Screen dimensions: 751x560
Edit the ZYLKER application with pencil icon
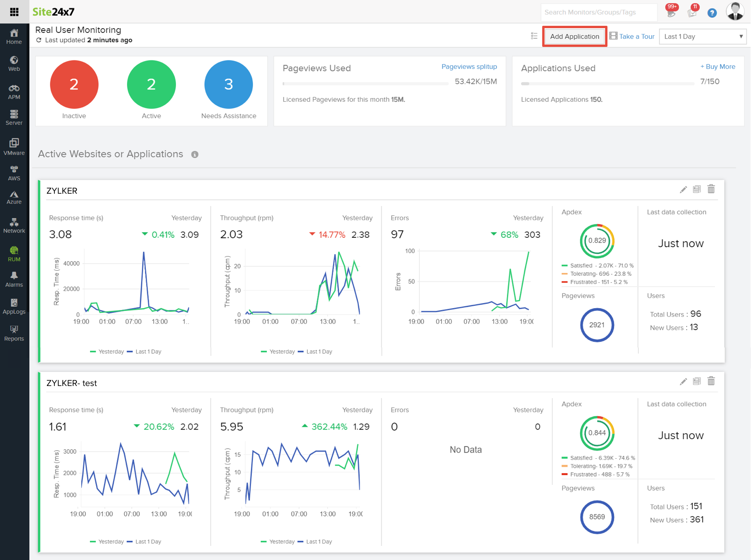click(683, 189)
